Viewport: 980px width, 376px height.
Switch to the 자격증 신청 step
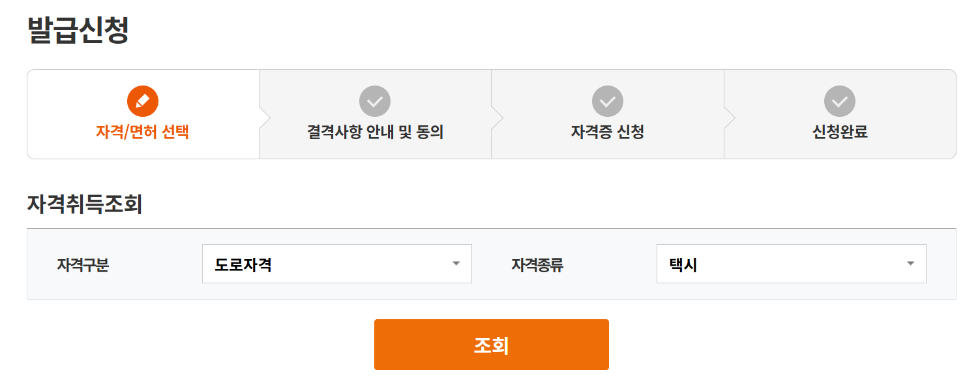[x=608, y=132]
